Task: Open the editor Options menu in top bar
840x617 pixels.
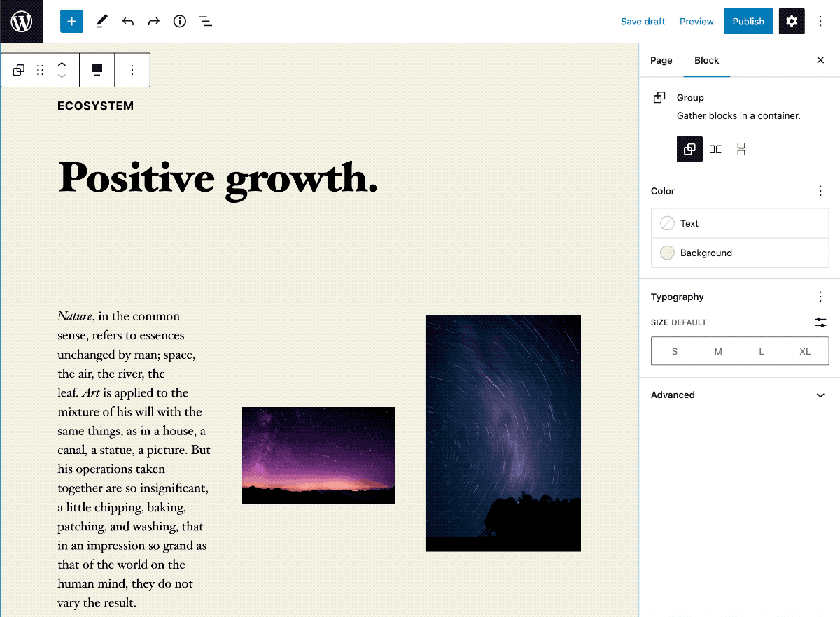Action: point(820,22)
